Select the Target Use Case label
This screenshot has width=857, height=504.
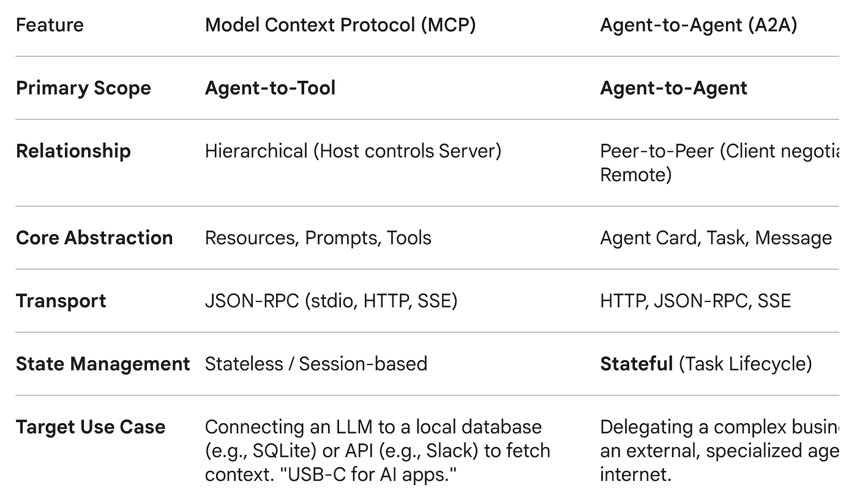click(91, 427)
